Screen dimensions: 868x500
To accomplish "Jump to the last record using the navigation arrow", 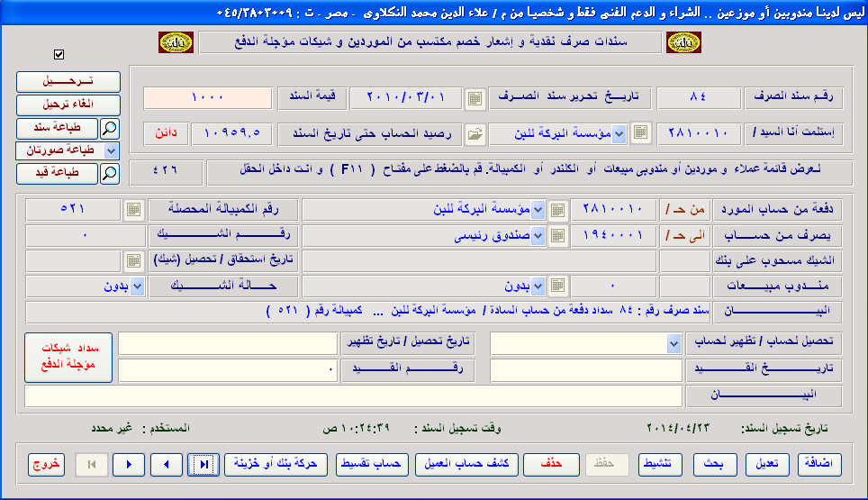I will click(204, 465).
